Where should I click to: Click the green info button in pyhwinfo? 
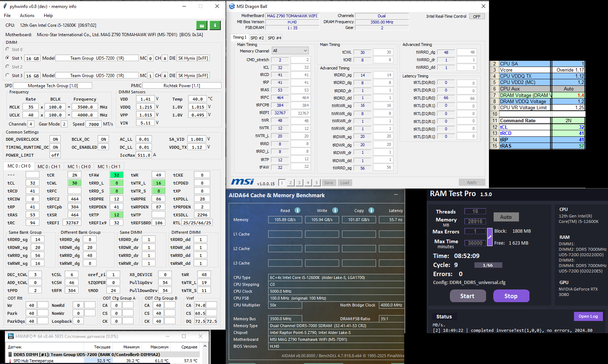tap(215, 25)
